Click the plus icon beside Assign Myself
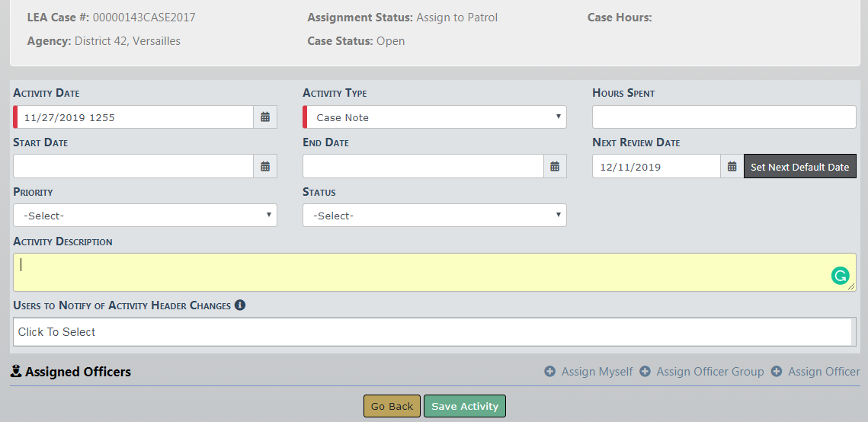Image resolution: width=868 pixels, height=422 pixels. click(x=549, y=372)
